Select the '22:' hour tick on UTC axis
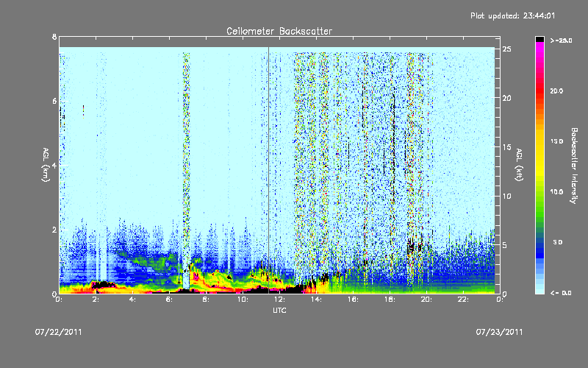Image resolution: width=588 pixels, height=368 pixels. click(463, 300)
